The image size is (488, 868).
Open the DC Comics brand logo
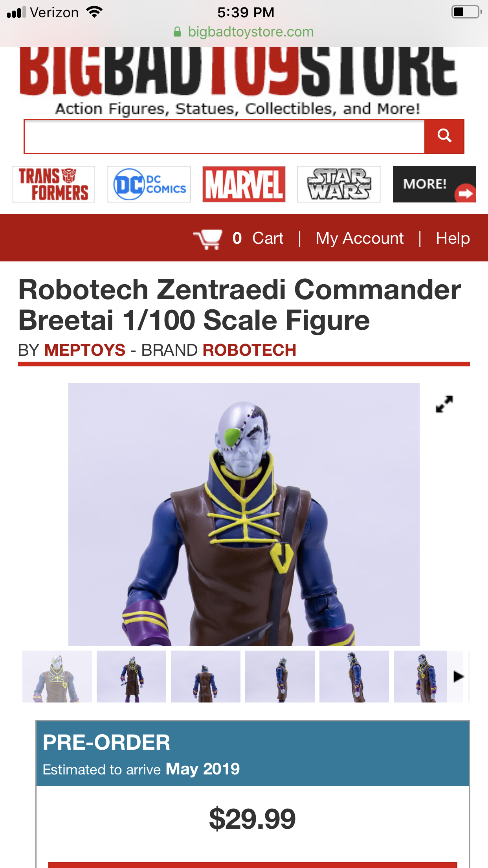[x=149, y=184]
